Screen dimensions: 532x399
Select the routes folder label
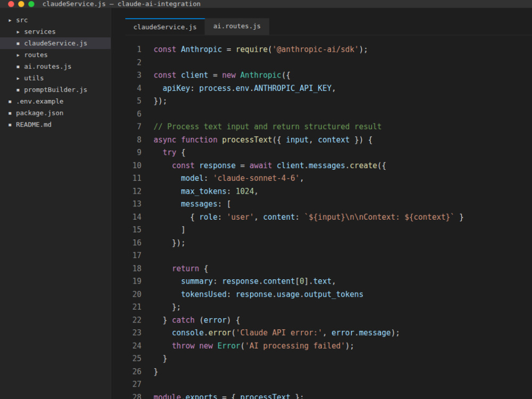click(x=36, y=55)
